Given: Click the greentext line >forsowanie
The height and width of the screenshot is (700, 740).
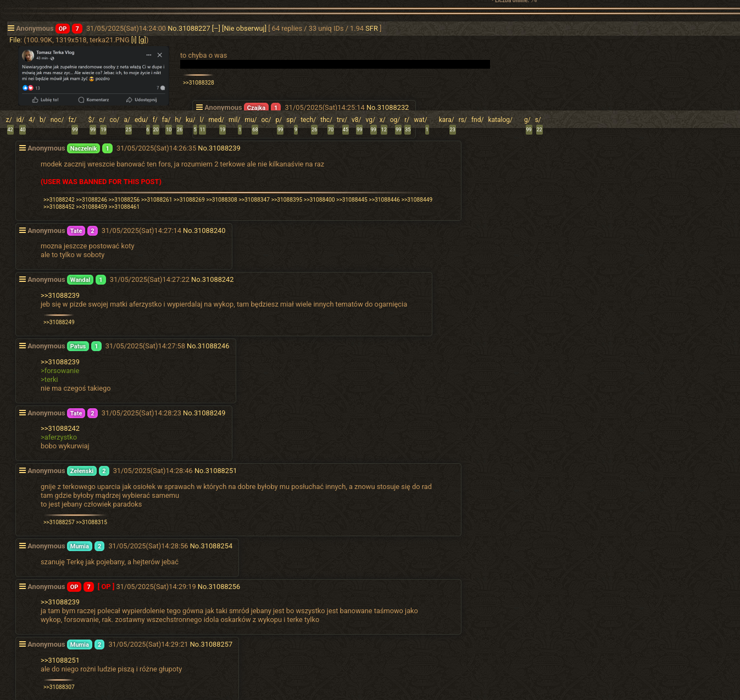Looking at the screenshot, I should tap(60, 371).
